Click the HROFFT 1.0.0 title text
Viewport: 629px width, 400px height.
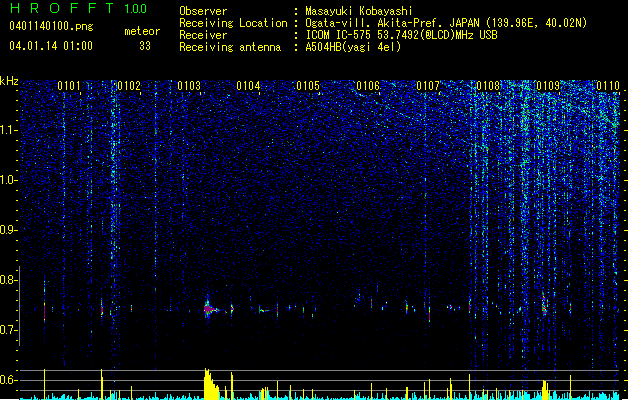(x=78, y=8)
